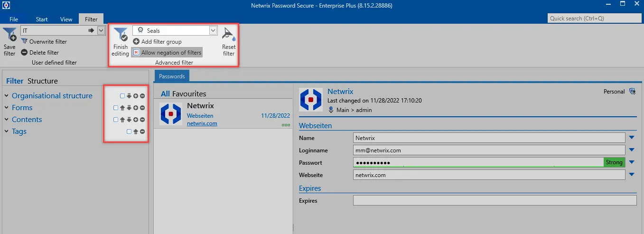This screenshot has width=644, height=234.
Task: Open the blue arrow menu beside Loginname field
Action: click(632, 150)
